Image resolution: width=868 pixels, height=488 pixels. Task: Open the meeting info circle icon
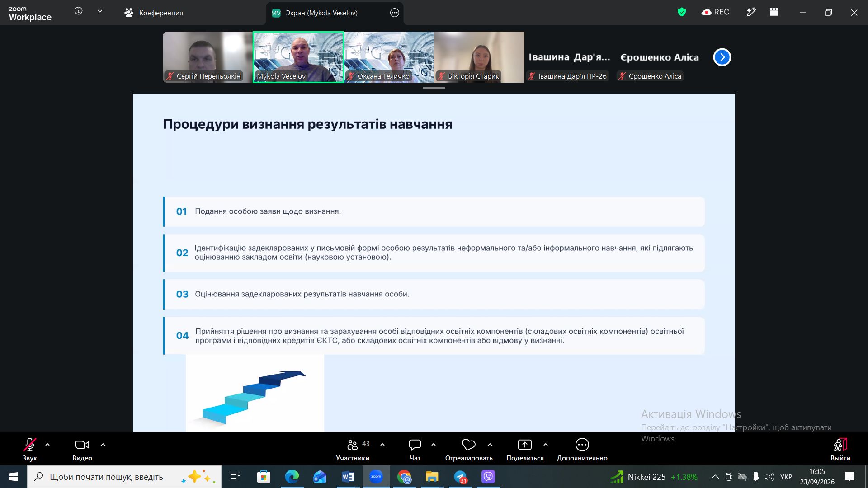pos(79,11)
